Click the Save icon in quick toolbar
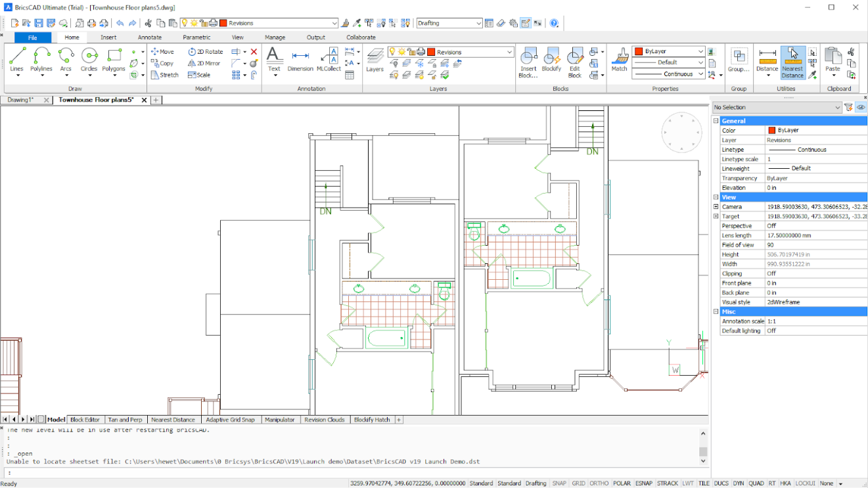This screenshot has height=488, width=868. 39,23
